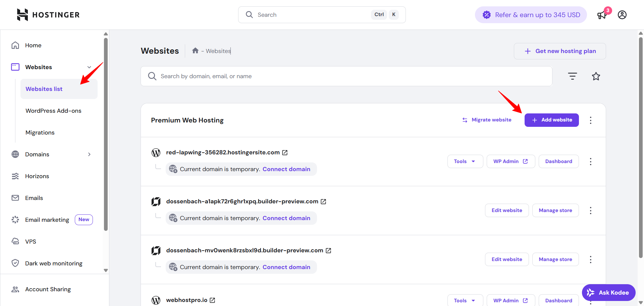This screenshot has height=306, width=644.
Task: Click the star favorites icon
Action: [x=596, y=76]
